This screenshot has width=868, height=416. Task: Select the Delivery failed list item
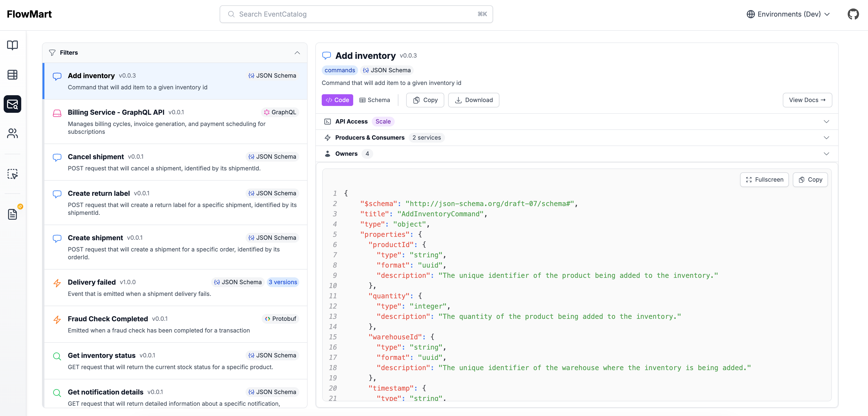pyautogui.click(x=175, y=288)
